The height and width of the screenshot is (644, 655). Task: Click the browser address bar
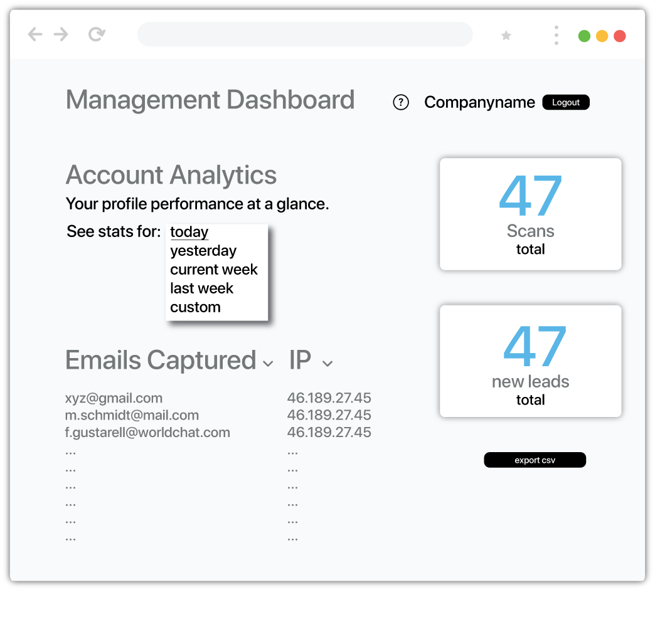[x=305, y=34]
